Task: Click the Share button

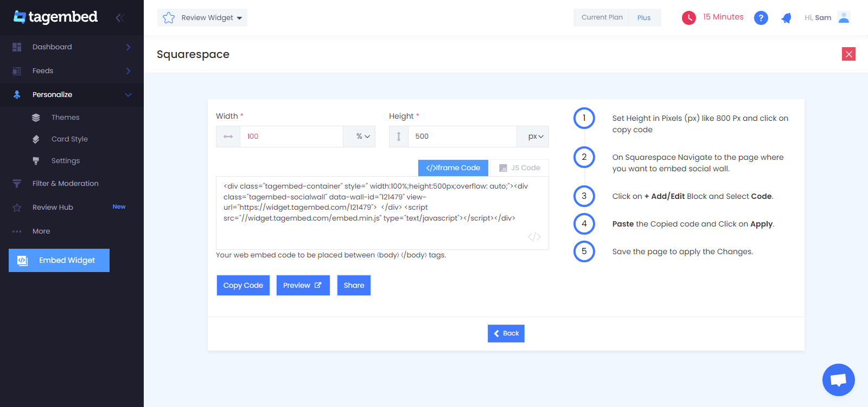Action: (x=354, y=286)
